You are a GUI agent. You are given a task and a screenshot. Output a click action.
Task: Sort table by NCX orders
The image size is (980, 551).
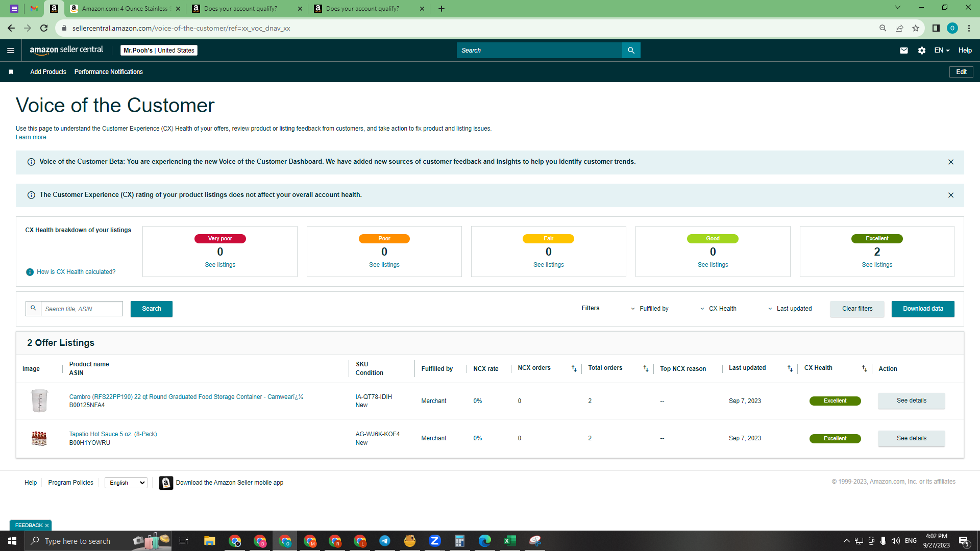[x=574, y=368]
